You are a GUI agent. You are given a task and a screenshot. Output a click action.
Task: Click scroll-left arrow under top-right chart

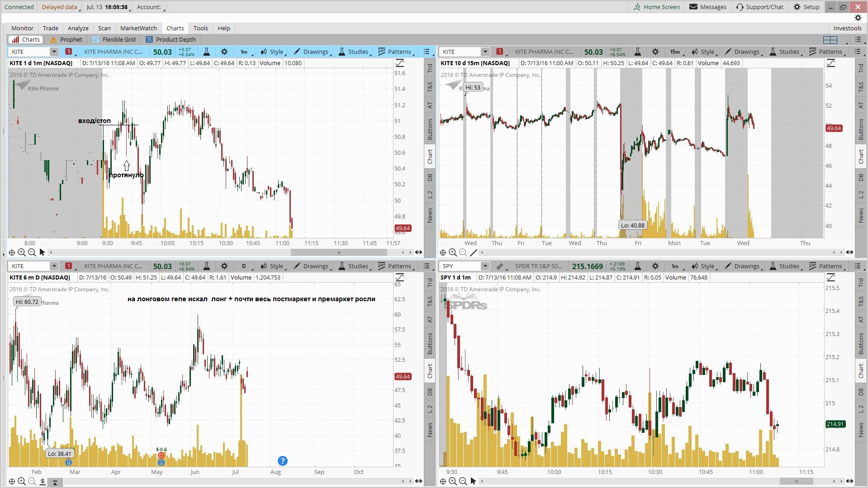click(x=482, y=252)
